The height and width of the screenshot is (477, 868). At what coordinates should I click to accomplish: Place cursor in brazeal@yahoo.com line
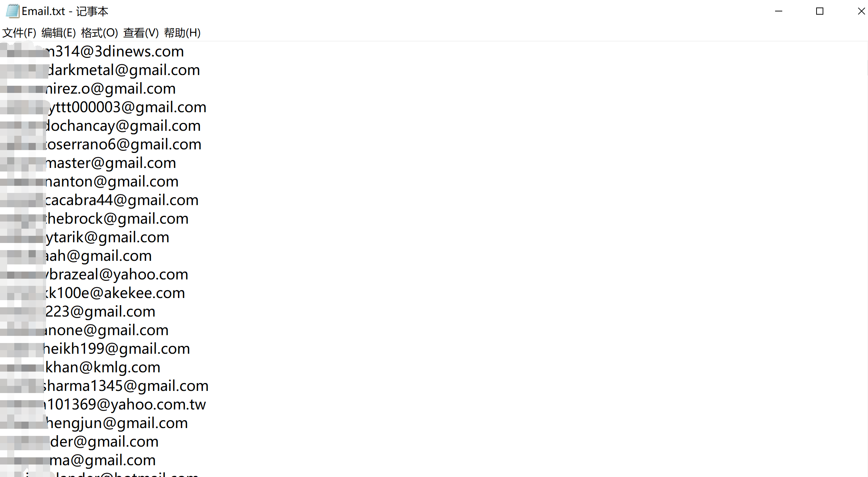pos(116,274)
